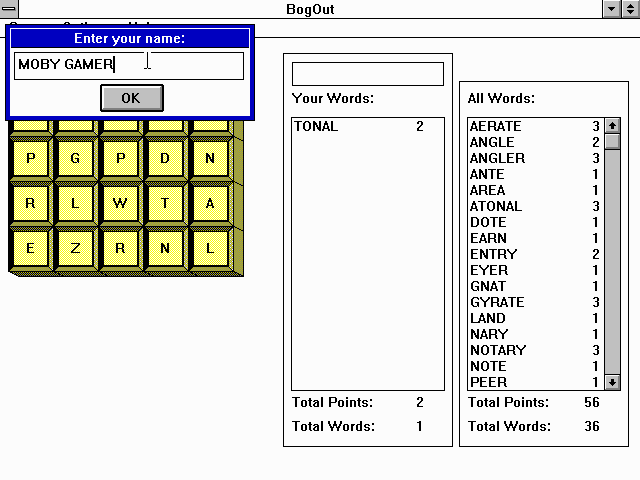Click the OK button in name dialog
The height and width of the screenshot is (480, 640).
click(131, 97)
